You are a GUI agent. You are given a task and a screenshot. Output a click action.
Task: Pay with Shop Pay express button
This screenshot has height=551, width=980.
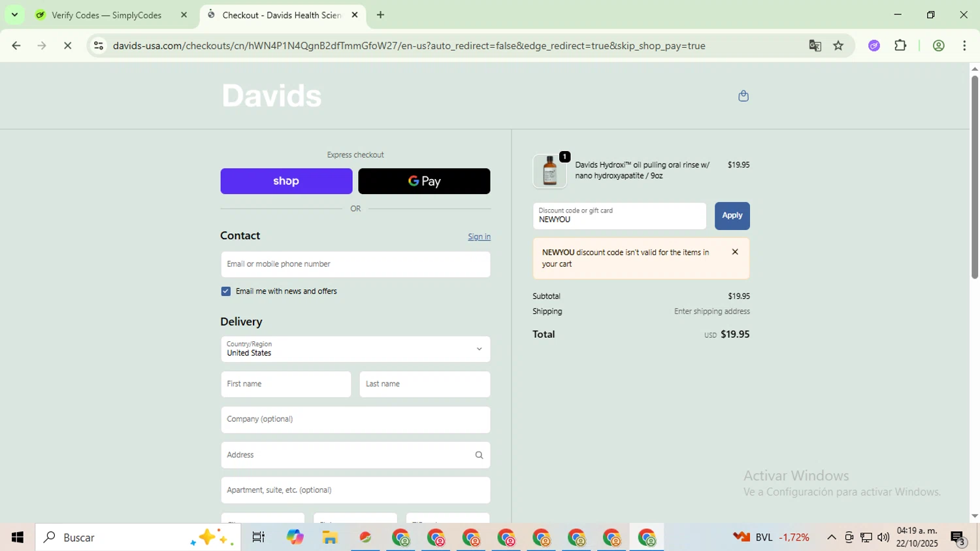pyautogui.click(x=286, y=181)
